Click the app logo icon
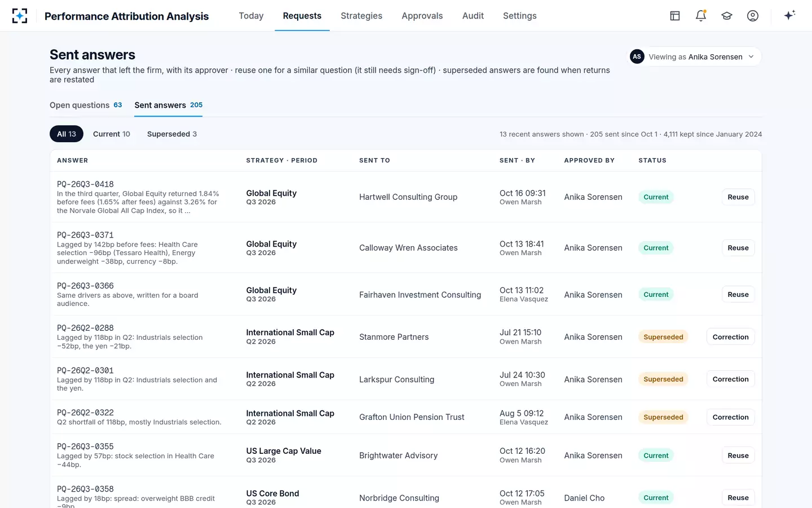This screenshot has width=812, height=508. (20, 16)
